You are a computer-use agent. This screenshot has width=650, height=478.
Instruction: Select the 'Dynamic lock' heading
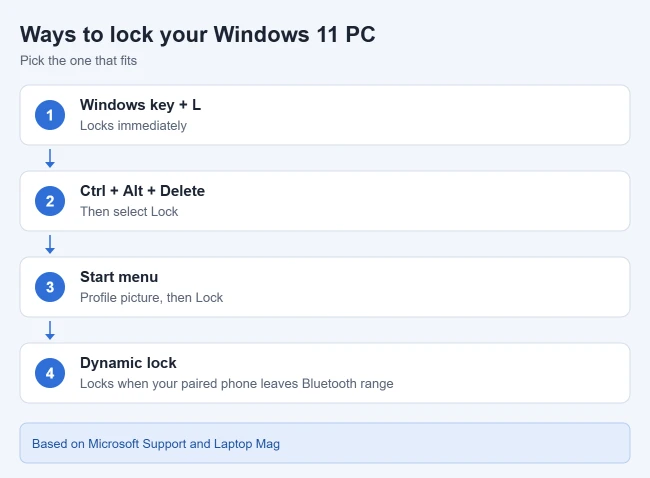(128, 363)
